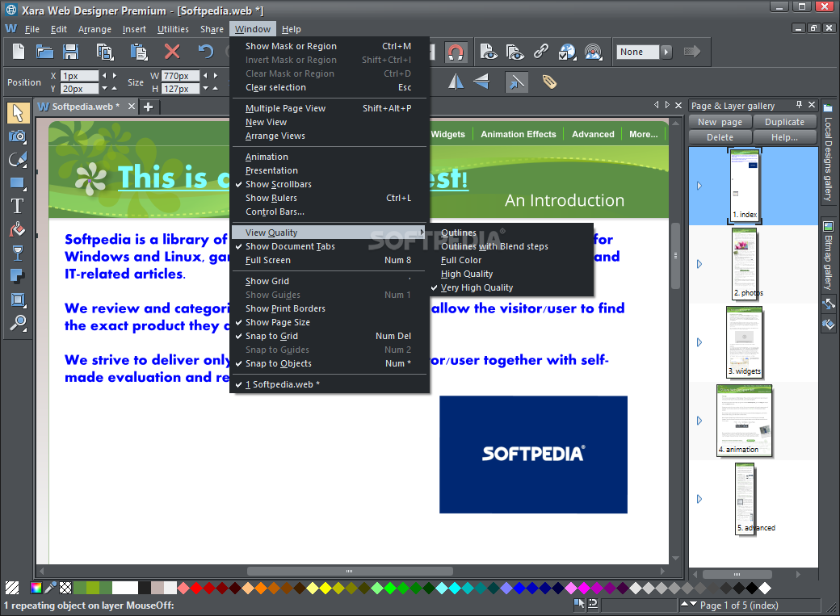The height and width of the screenshot is (616, 840).
Task: Open the None dropdown arrow in toolbar
Action: click(x=666, y=52)
